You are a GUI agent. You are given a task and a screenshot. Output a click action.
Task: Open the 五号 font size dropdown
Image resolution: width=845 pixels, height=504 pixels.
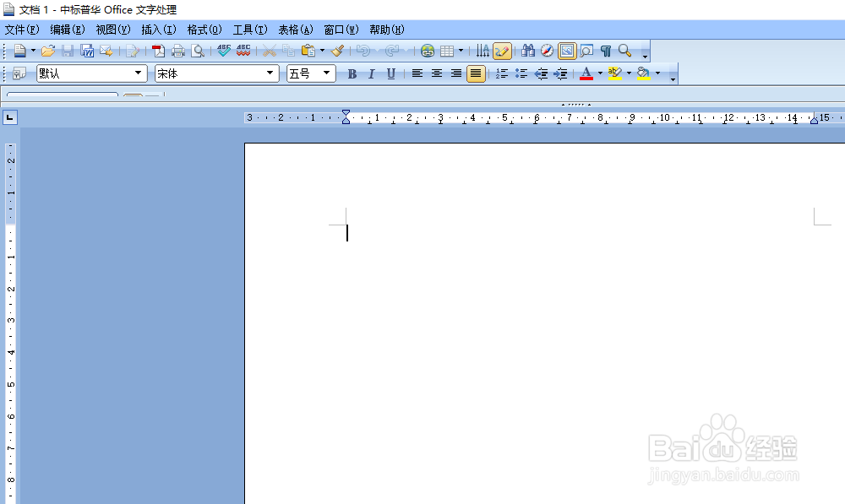click(328, 73)
